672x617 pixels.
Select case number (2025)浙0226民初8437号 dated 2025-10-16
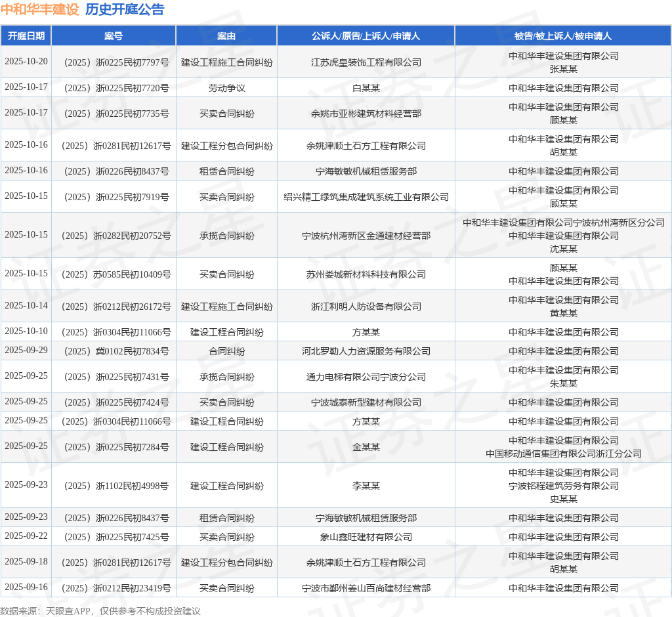pyautogui.click(x=116, y=172)
